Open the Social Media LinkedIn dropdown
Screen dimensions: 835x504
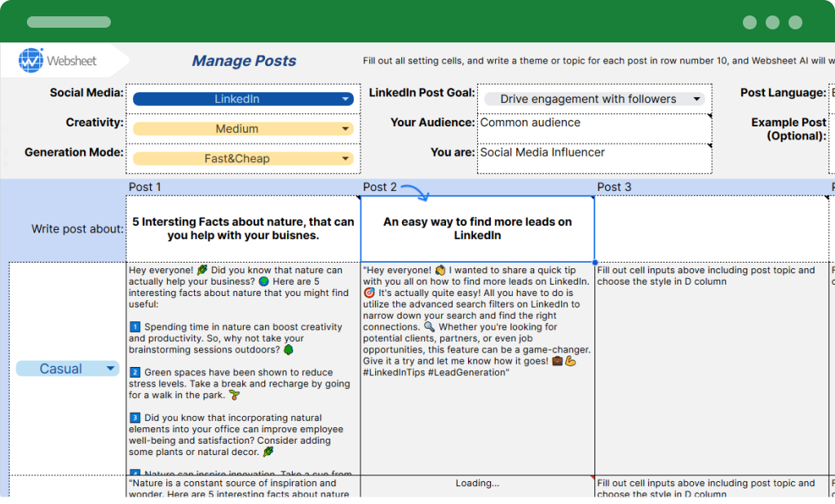tap(243, 99)
